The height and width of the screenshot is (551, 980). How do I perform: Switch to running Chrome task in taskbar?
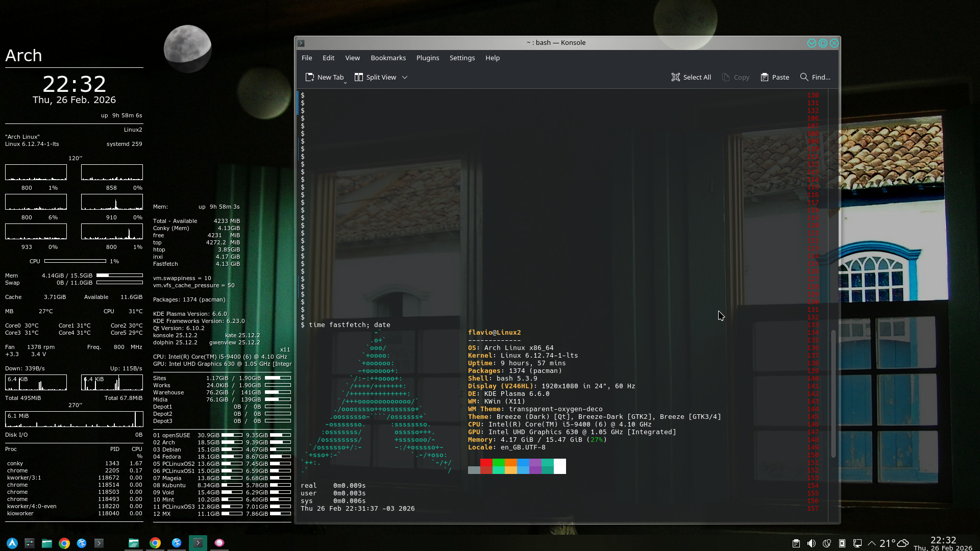(155, 543)
